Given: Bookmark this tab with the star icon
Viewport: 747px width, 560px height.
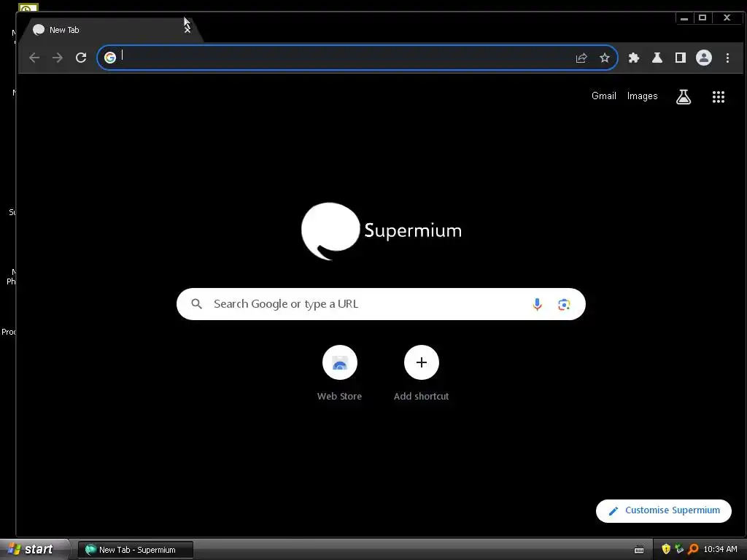Looking at the screenshot, I should [605, 58].
